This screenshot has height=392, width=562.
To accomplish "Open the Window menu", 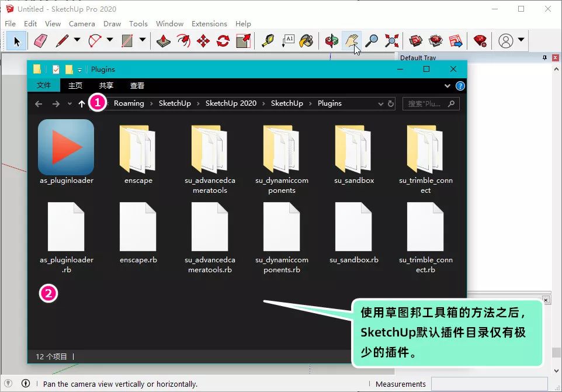I will 169,23.
